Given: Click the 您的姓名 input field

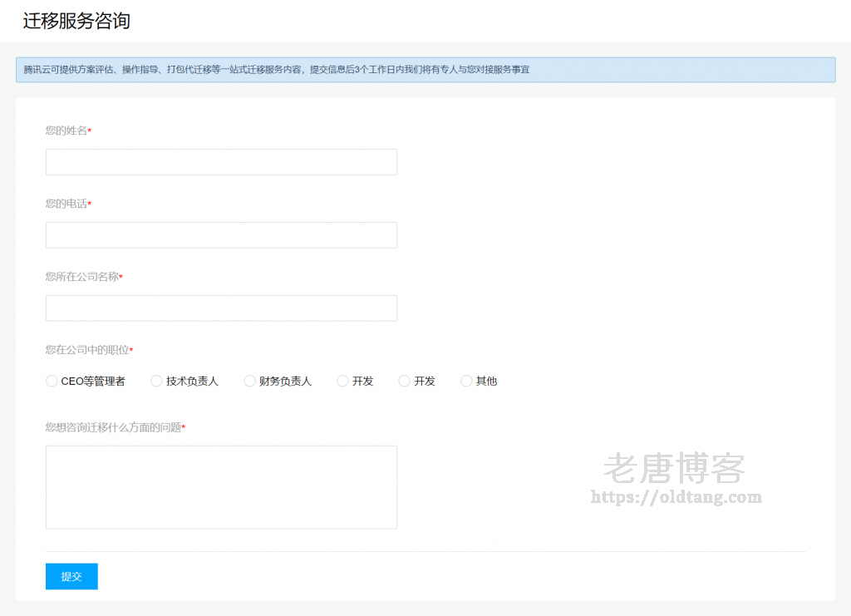Looking at the screenshot, I should pyautogui.click(x=220, y=161).
